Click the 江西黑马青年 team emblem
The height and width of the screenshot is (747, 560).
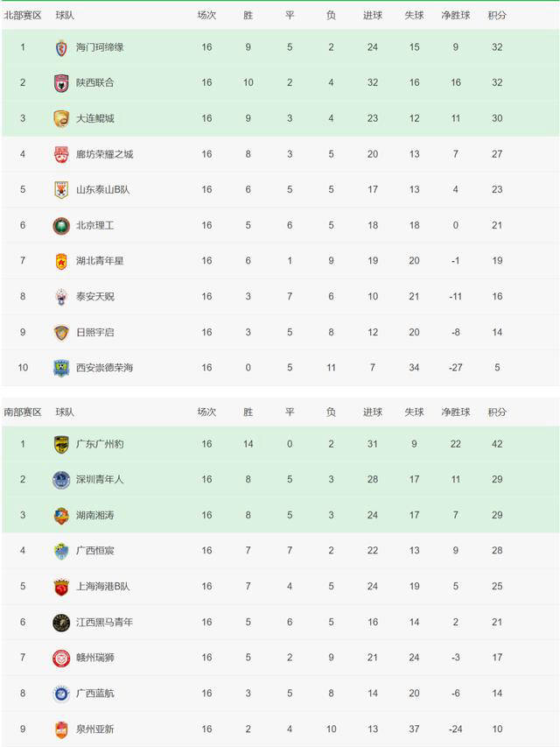pos(61,622)
